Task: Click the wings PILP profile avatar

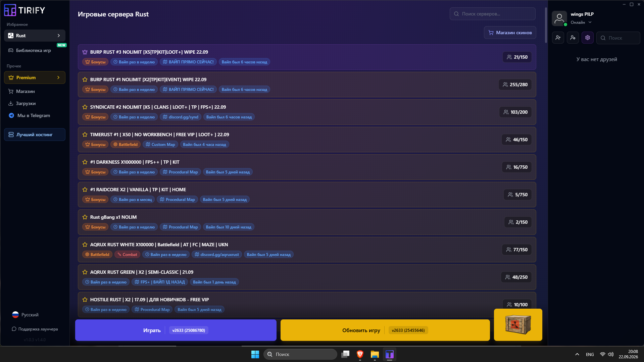Action: point(559,18)
